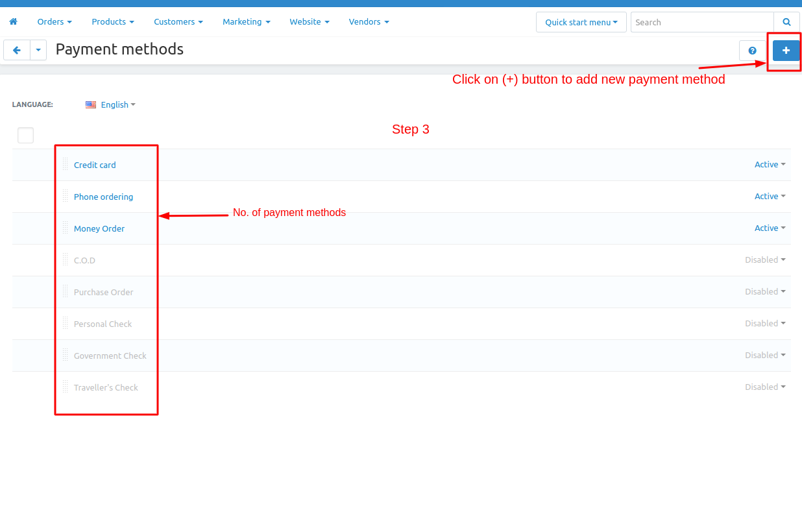
Task: Click the search magnifier icon
Action: click(x=786, y=22)
